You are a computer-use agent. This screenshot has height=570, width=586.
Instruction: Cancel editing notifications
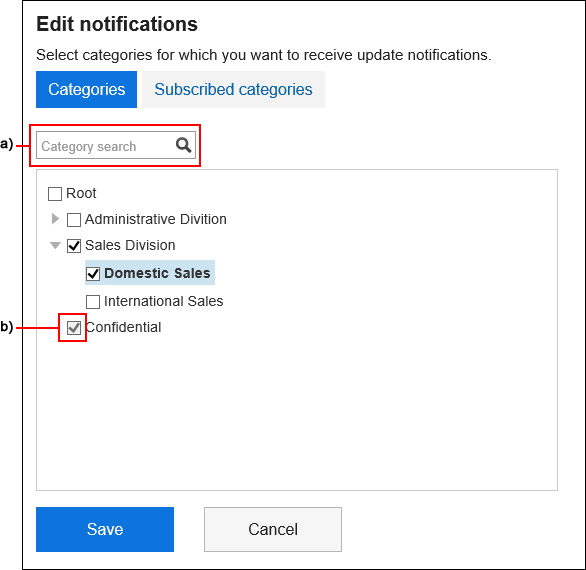[273, 529]
